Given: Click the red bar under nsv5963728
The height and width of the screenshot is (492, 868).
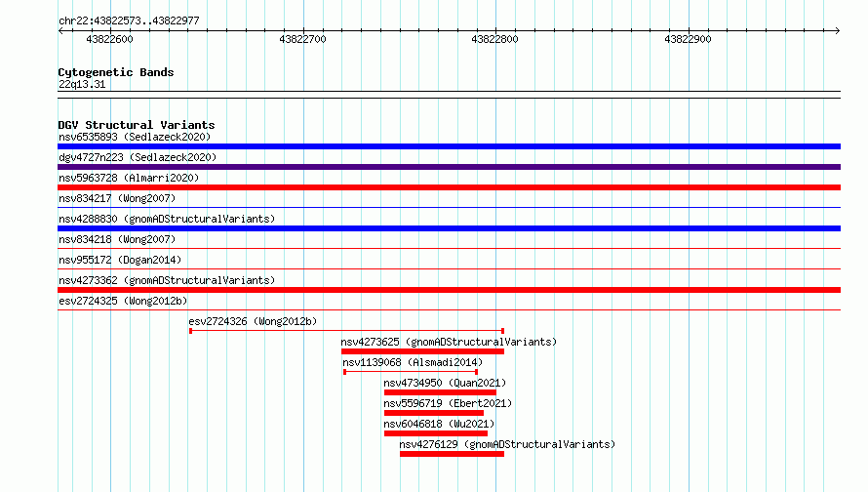Looking at the screenshot, I should click(x=449, y=187).
